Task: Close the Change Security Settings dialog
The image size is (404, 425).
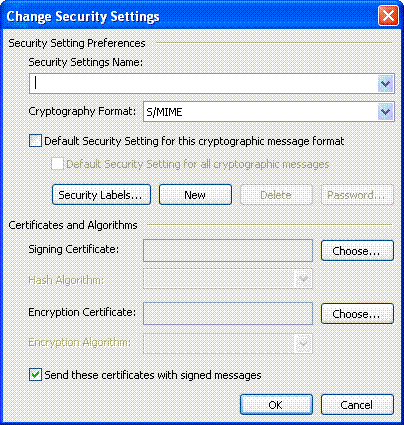Action: tap(388, 15)
